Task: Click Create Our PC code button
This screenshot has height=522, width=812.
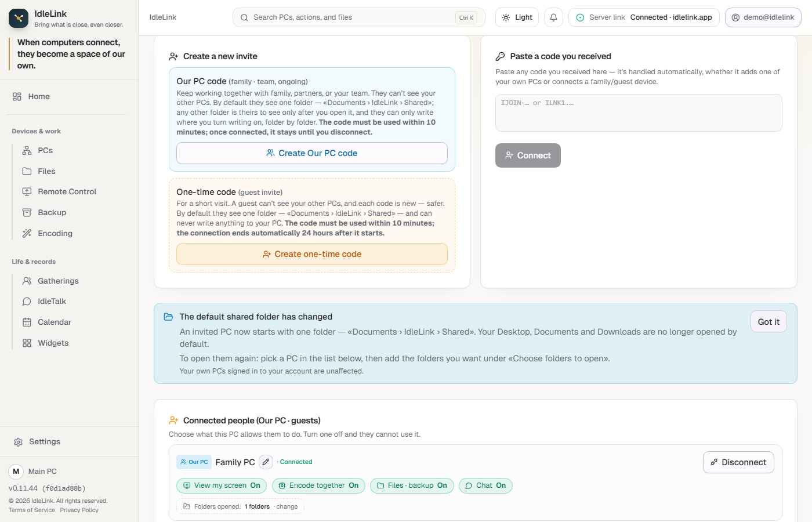Action: click(x=312, y=153)
